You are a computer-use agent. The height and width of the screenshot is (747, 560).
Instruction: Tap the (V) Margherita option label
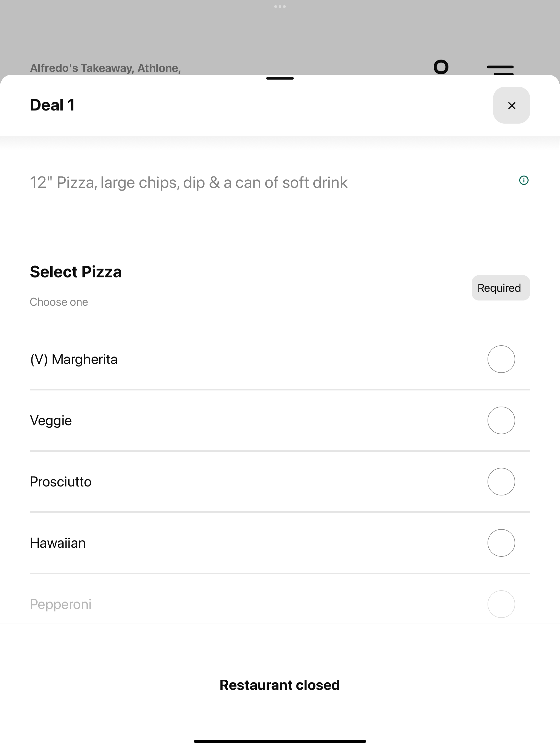[x=74, y=359]
